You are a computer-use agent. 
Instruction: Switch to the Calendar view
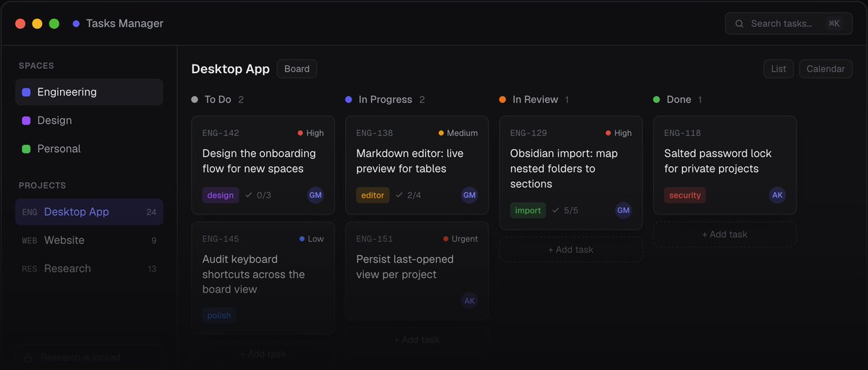click(x=825, y=69)
